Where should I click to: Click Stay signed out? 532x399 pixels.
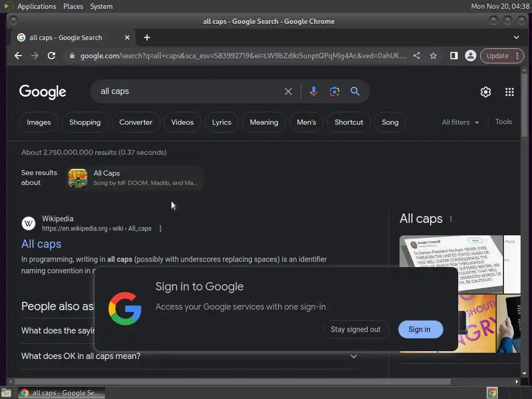tap(355, 329)
